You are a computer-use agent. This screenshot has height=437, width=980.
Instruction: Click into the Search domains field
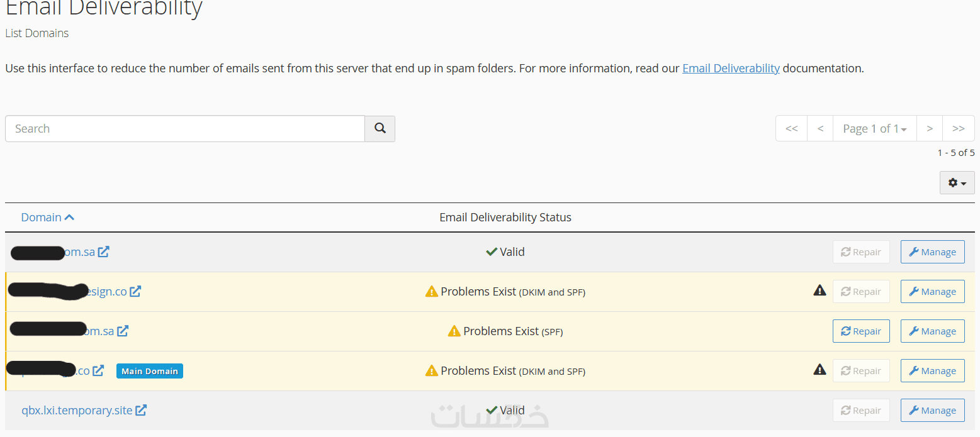coord(185,128)
